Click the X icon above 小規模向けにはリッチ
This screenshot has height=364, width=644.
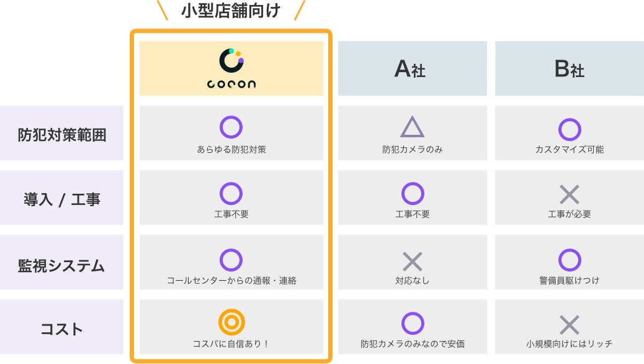pos(570,325)
